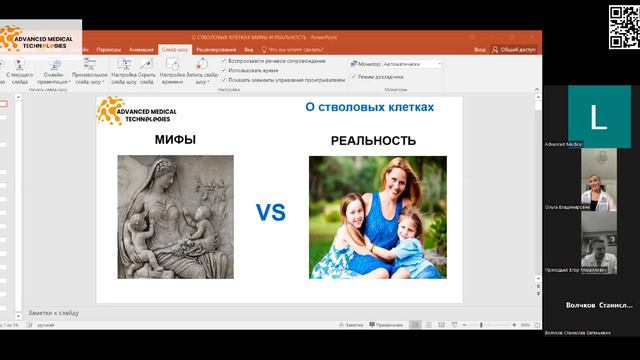Start slideshow from status bar icon
Image resolution: width=640 pixels, height=360 pixels.
click(454, 325)
